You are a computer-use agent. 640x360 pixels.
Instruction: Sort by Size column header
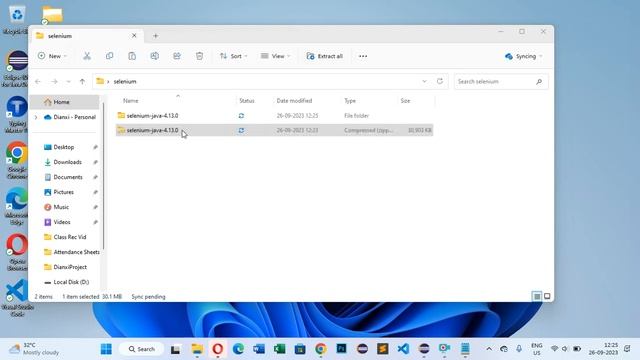(405, 100)
